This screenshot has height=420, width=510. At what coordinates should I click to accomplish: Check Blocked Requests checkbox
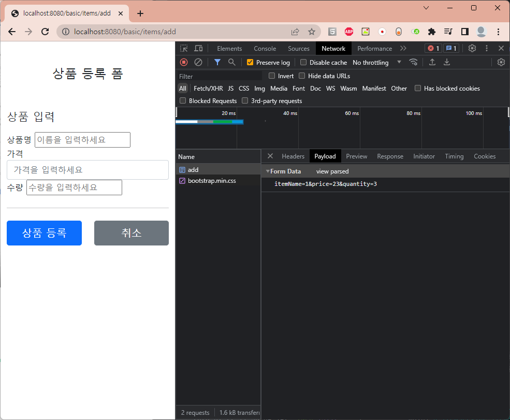coord(183,100)
